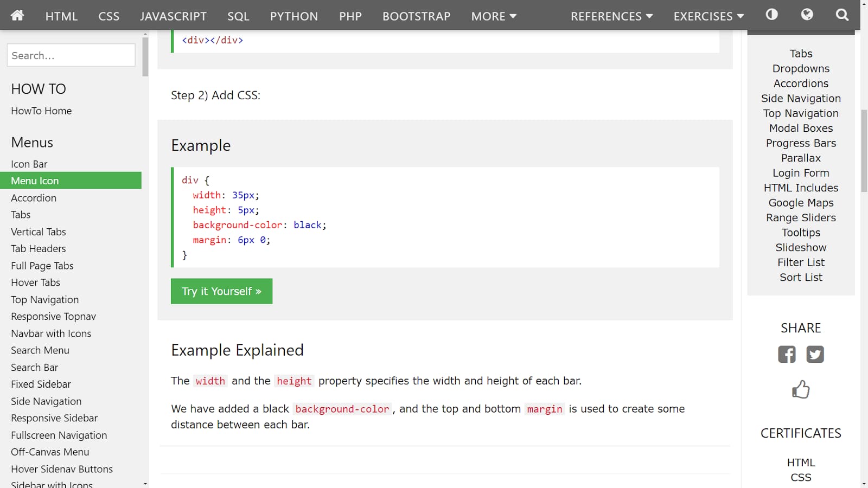Open Menu Icon item in sidebar

(35, 181)
